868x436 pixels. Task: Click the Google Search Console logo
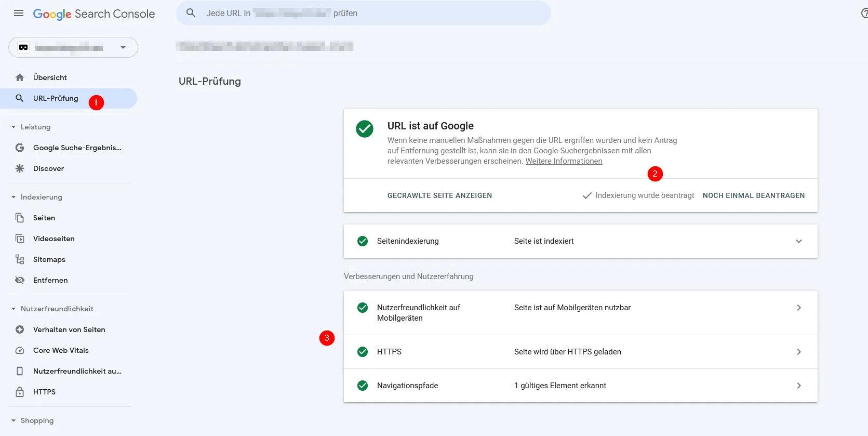click(x=94, y=14)
